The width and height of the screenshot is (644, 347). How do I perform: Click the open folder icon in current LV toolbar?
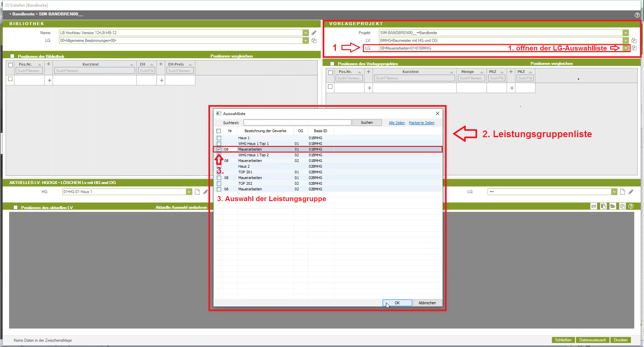613,206
